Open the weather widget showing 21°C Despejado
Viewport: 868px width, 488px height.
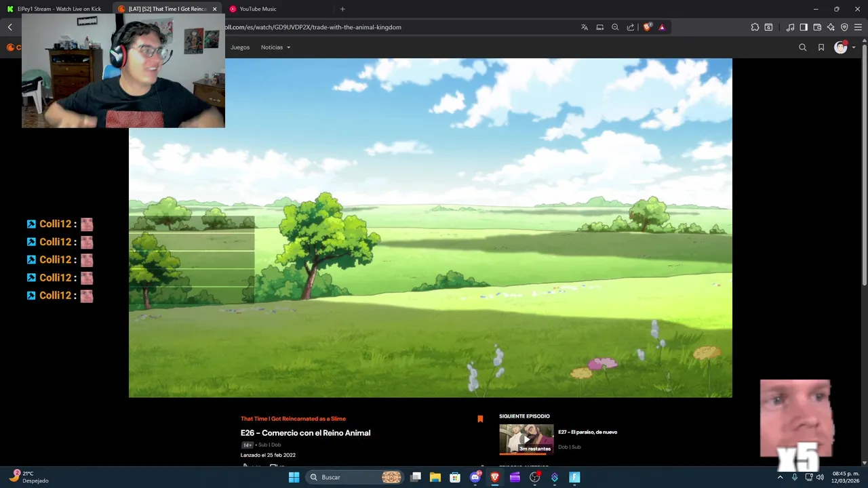pos(31,477)
